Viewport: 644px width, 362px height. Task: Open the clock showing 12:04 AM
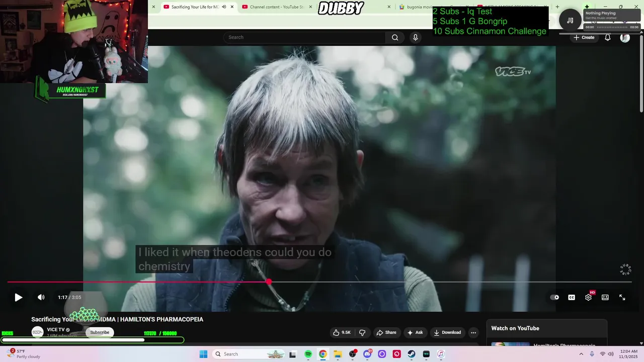click(628, 354)
